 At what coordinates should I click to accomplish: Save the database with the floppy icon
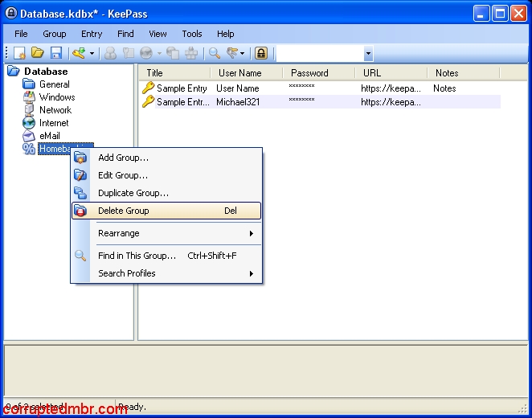tap(56, 53)
